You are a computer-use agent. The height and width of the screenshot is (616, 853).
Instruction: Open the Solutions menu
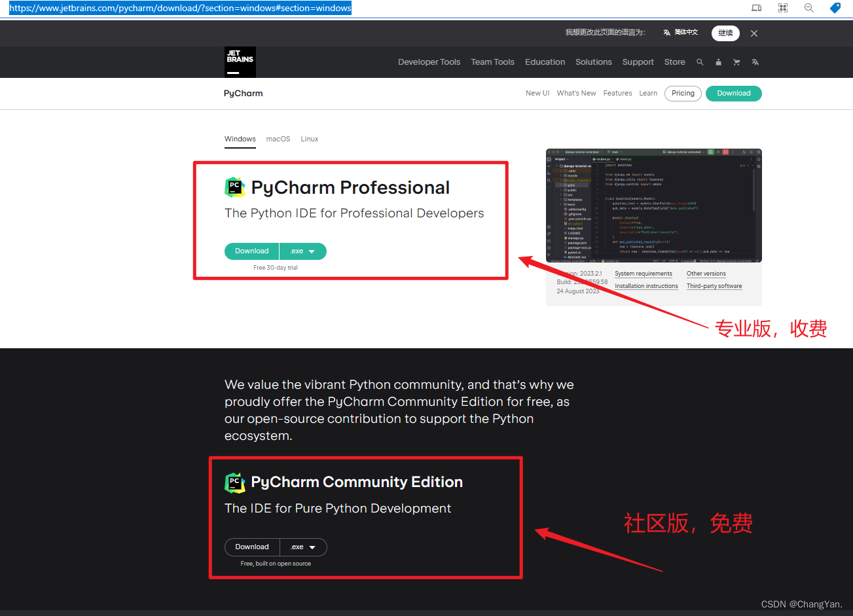click(594, 62)
